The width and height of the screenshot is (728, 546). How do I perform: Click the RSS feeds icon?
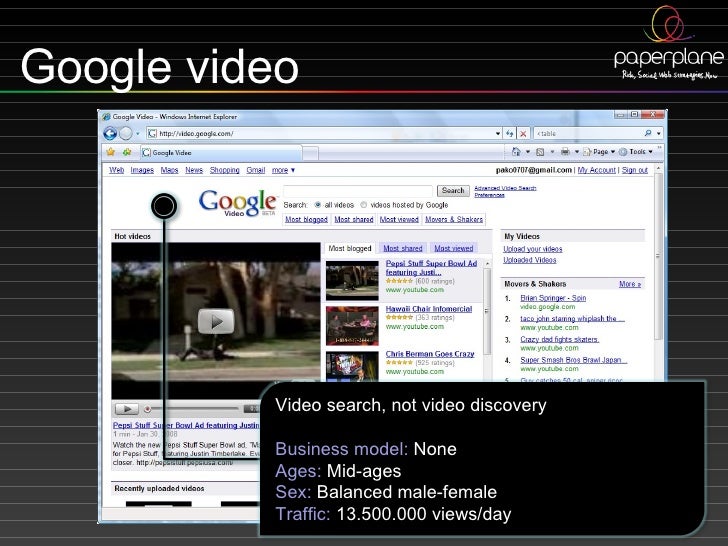point(540,152)
